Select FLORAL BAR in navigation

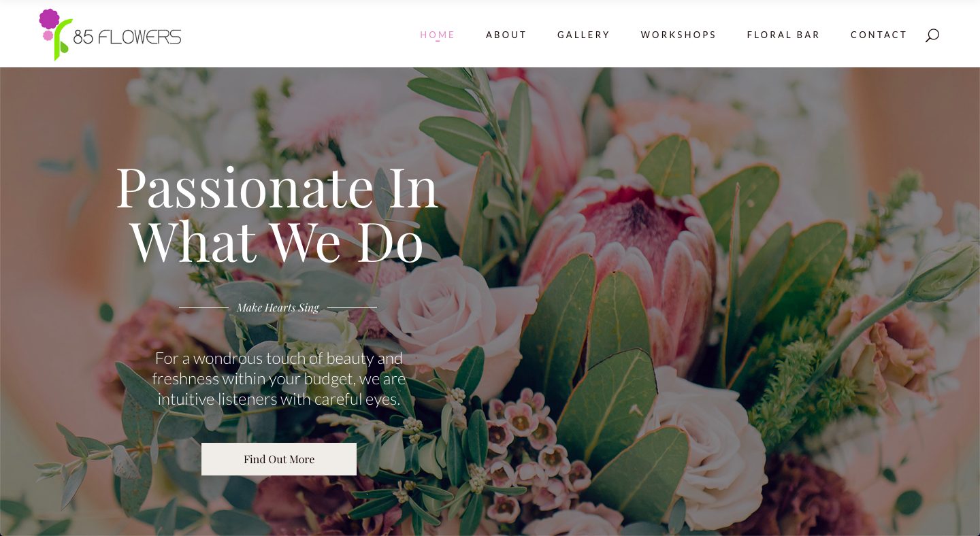tap(783, 35)
